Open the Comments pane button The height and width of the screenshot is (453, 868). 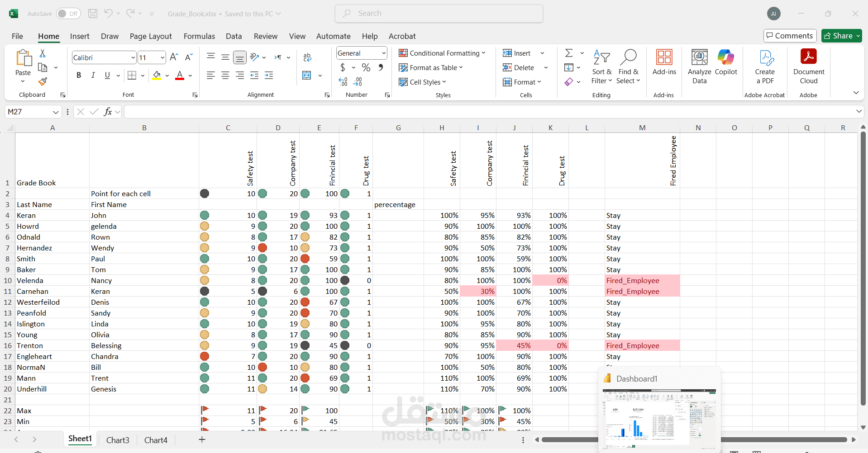[x=790, y=36]
